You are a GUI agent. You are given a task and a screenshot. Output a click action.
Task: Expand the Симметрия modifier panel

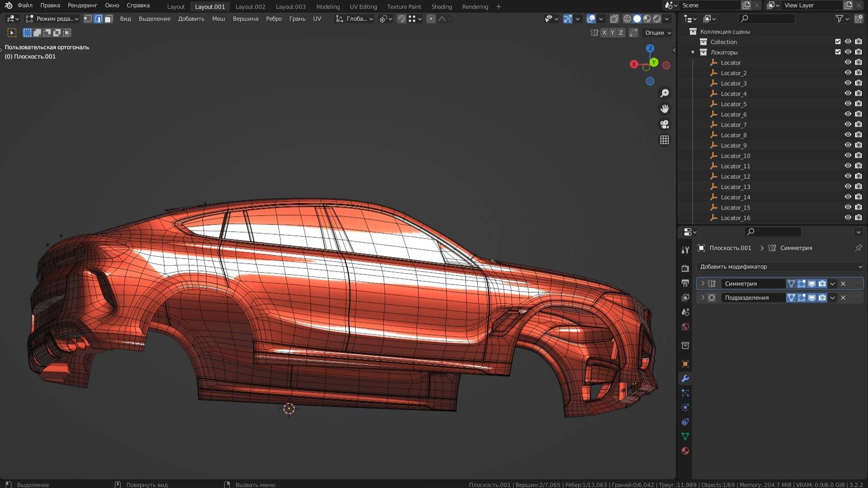point(703,284)
